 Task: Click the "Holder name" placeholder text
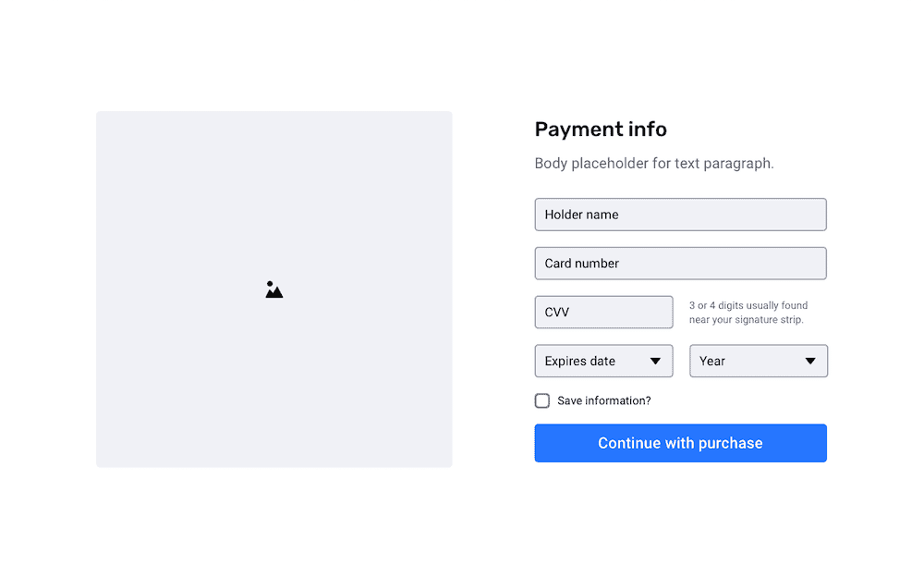coord(581,215)
